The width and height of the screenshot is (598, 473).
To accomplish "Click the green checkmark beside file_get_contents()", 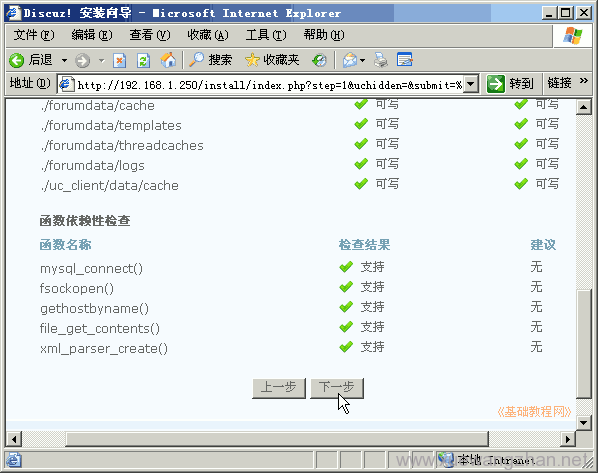I will click(346, 327).
